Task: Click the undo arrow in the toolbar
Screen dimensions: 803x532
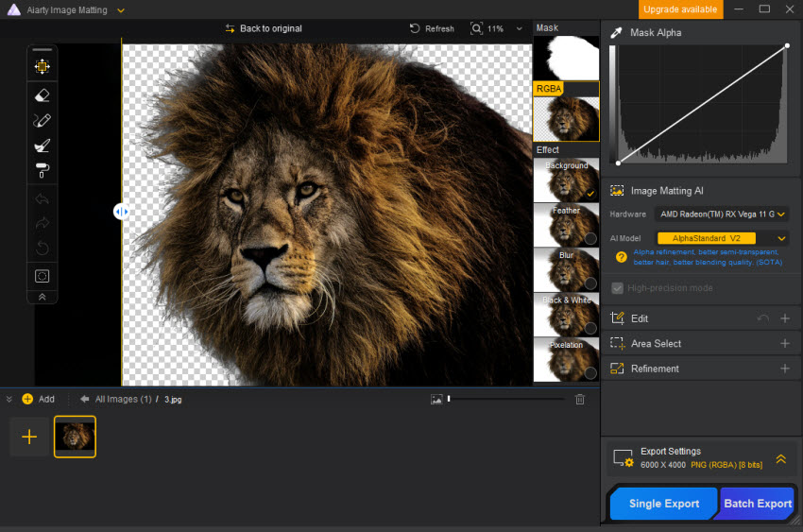Action: click(42, 198)
